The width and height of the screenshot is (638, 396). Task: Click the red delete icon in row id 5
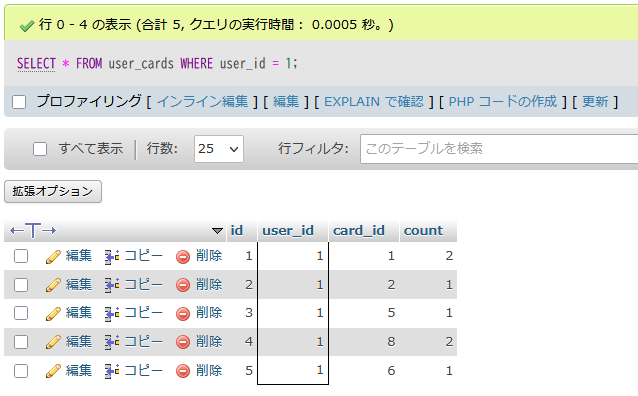tap(183, 371)
